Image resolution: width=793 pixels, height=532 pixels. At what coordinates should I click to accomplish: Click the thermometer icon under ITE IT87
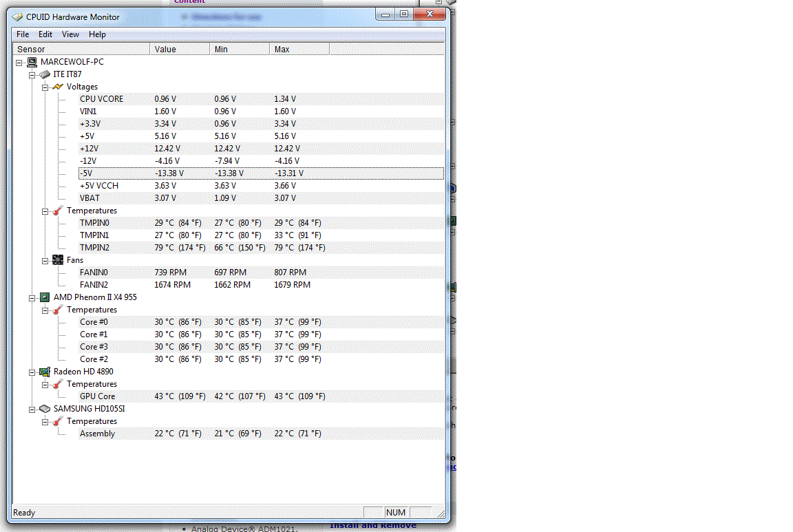tap(58, 211)
